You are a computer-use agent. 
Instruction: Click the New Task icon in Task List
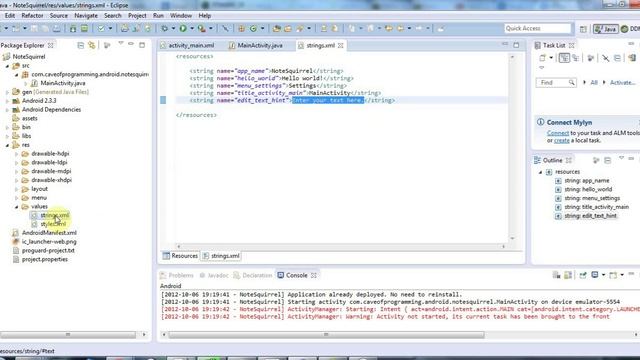coord(542,58)
